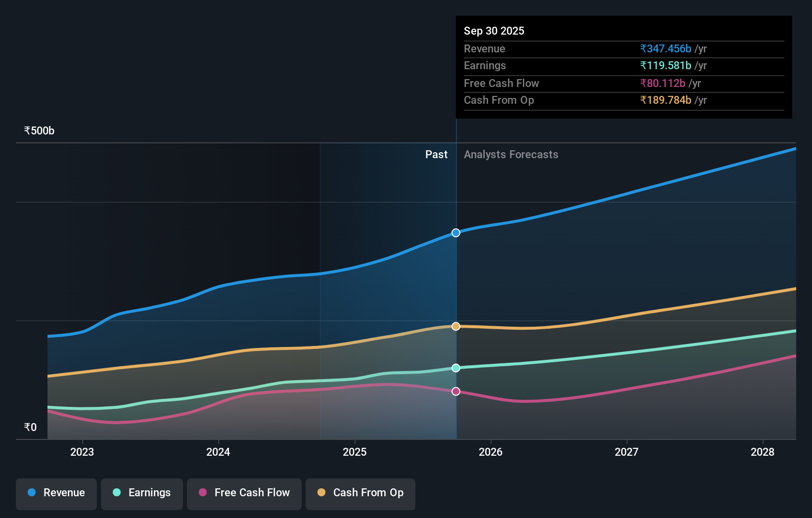The height and width of the screenshot is (518, 812).
Task: Select the Cash From Op marker on the chart
Action: pos(455,326)
